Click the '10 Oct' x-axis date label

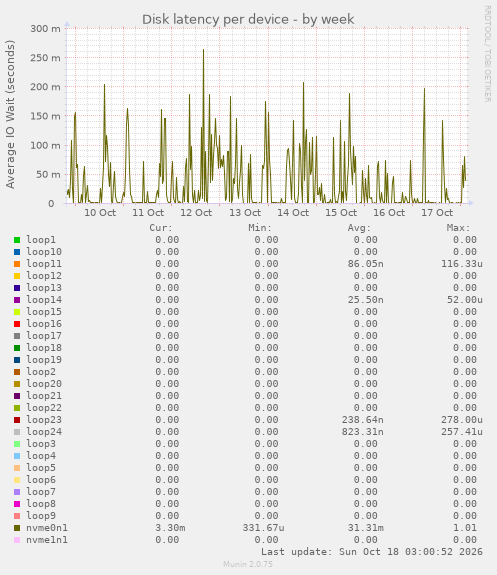[100, 213]
